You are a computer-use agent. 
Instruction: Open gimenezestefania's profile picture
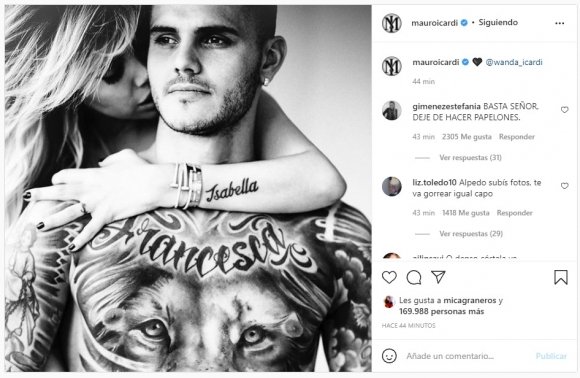[392, 110]
